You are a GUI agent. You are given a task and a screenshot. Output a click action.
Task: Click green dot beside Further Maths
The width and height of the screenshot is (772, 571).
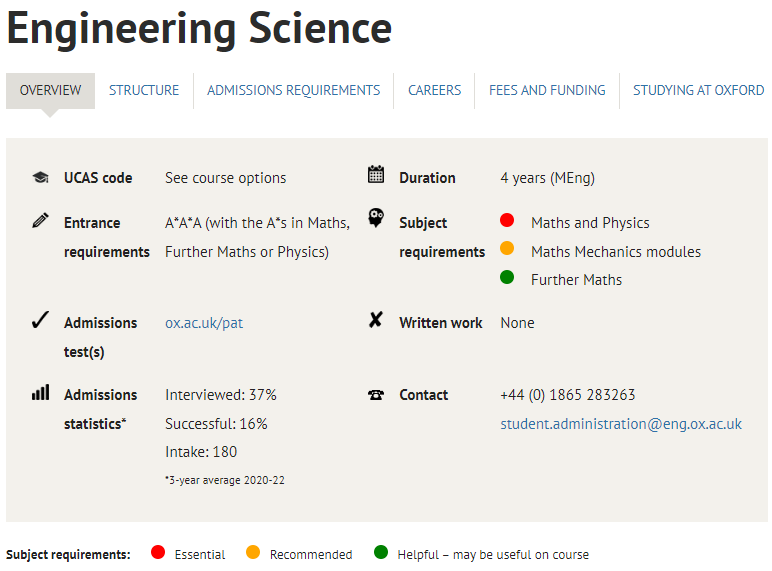[x=507, y=277]
